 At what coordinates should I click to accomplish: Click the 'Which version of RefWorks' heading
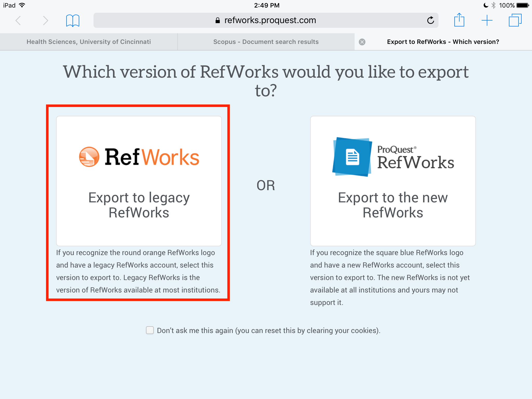pos(266,81)
